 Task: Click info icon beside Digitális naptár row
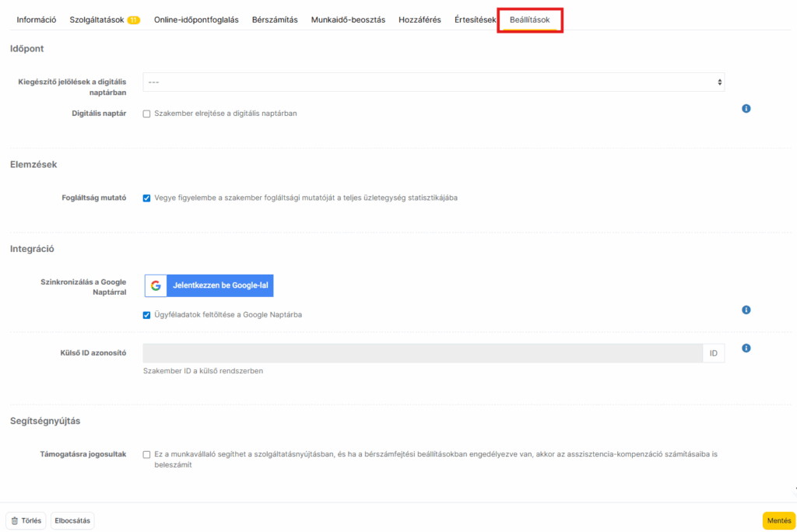pyautogui.click(x=746, y=109)
